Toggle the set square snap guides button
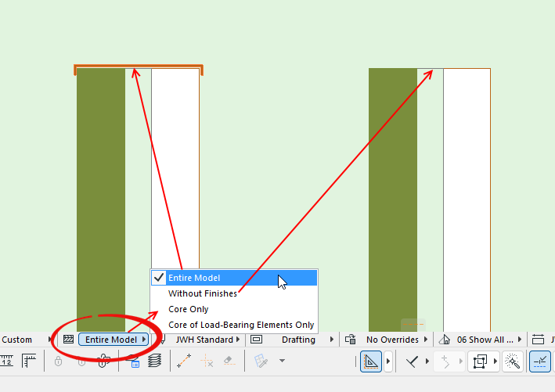The image size is (555, 392). (371, 361)
